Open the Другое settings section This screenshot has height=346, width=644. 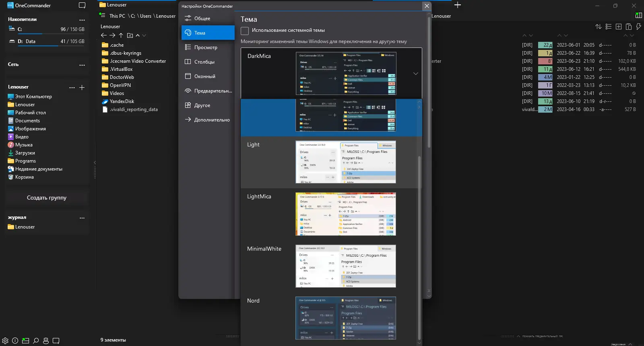point(208,105)
